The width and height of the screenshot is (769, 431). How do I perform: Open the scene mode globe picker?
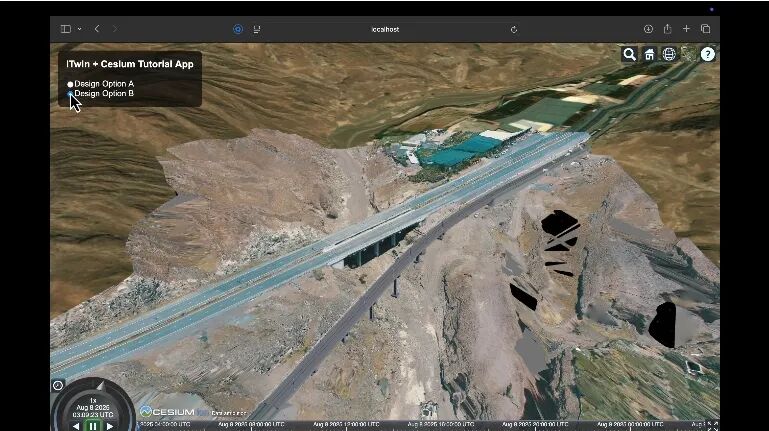pyautogui.click(x=669, y=54)
